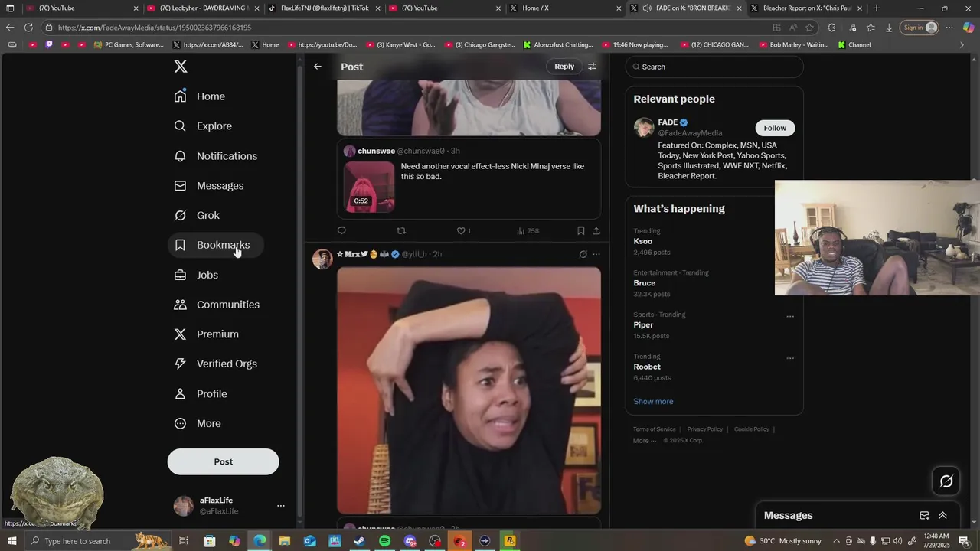This screenshot has width=980, height=551.
Task: Open Rockstar Games Launcher from taskbar
Action: [510, 541]
